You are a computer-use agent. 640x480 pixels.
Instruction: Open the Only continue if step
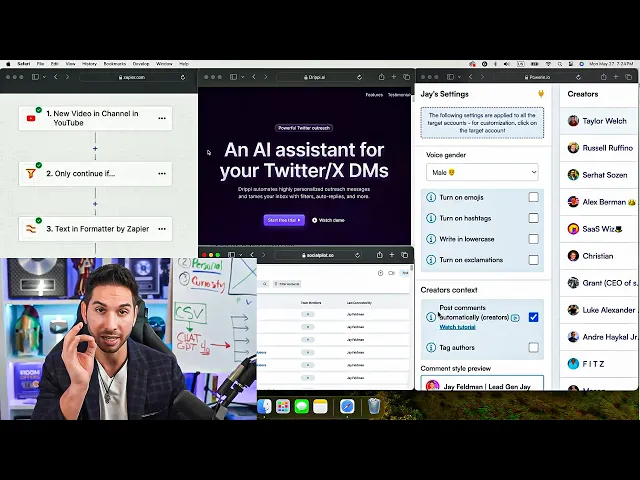click(x=95, y=173)
